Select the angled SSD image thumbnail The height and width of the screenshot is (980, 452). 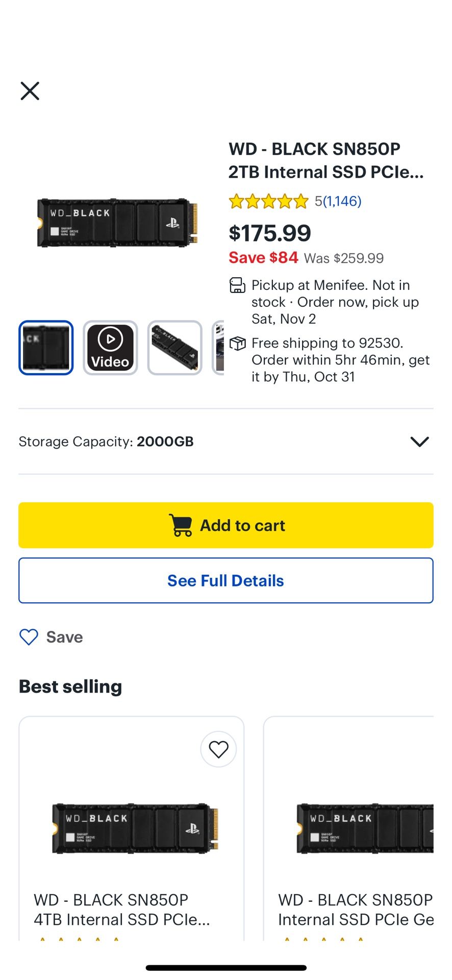[174, 348]
